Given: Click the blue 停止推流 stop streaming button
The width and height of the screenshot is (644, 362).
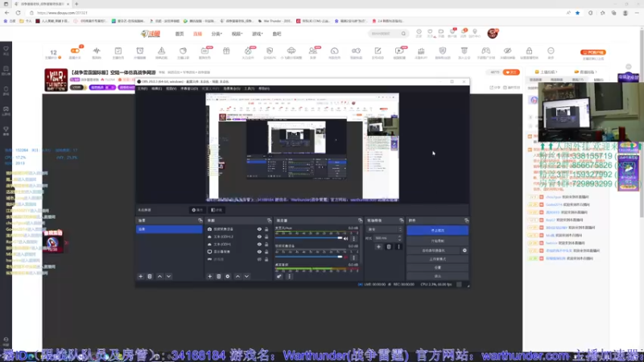Looking at the screenshot, I should point(437,231).
